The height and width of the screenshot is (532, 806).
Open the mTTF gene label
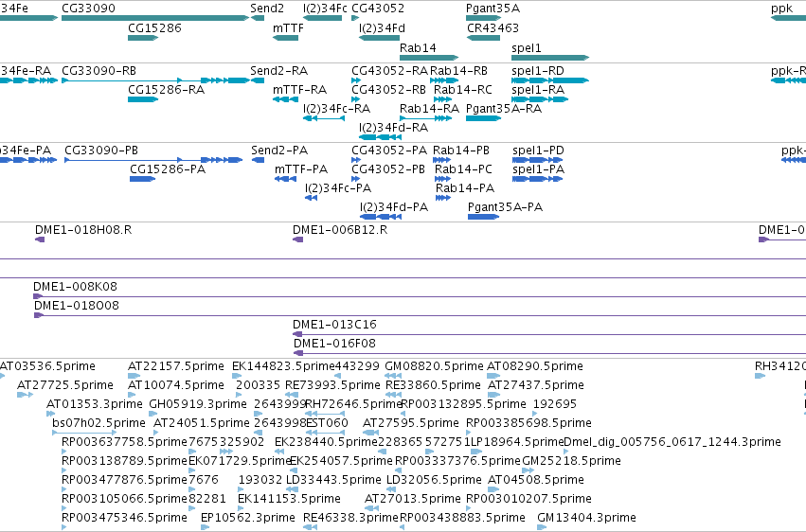click(x=288, y=27)
